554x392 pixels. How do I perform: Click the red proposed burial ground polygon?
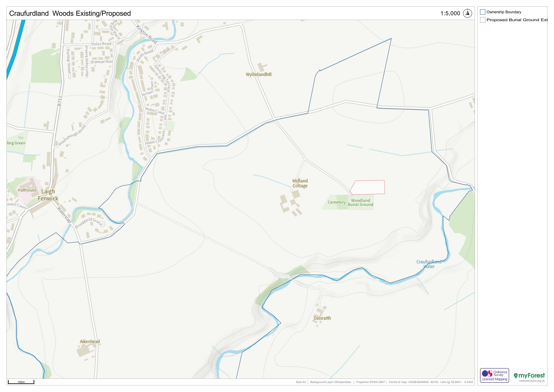[367, 187]
